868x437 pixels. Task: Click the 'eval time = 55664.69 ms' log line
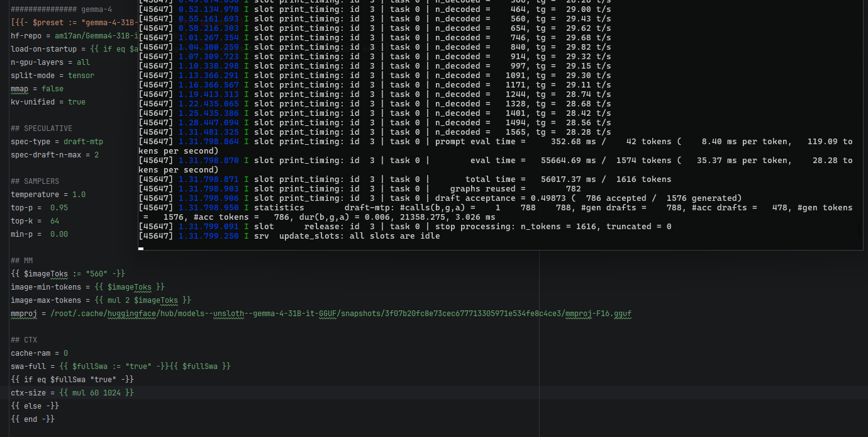[496, 165]
